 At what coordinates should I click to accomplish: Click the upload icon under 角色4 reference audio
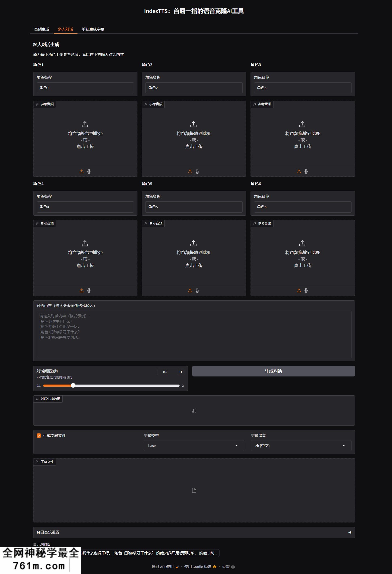82,290
